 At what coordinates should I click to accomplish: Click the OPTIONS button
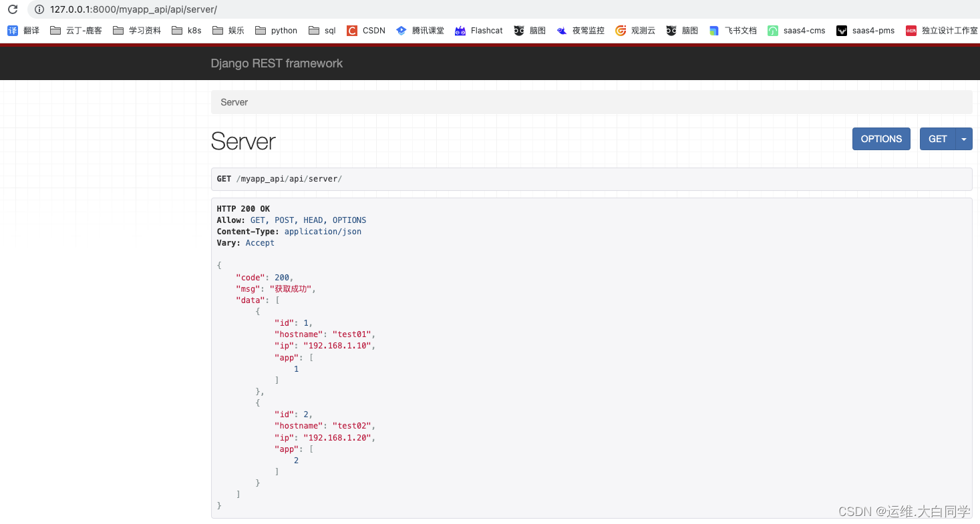[x=881, y=139]
